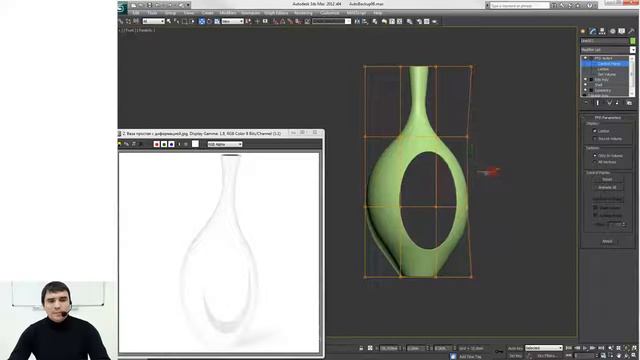Open the Material Editor icon
The height and width of the screenshot is (360, 640).
coord(409,21)
